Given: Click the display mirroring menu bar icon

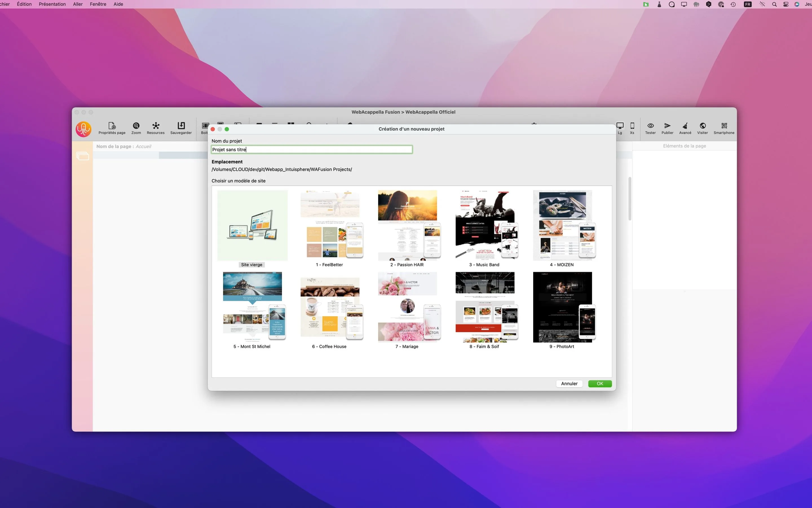Looking at the screenshot, I should click(684, 4).
